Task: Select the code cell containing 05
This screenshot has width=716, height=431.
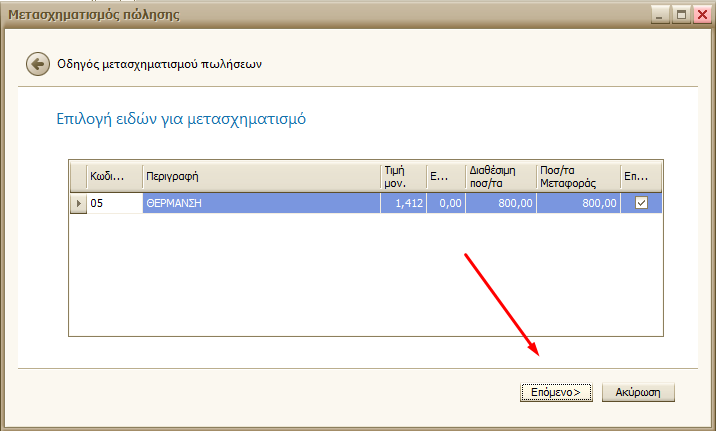Action: (x=114, y=203)
